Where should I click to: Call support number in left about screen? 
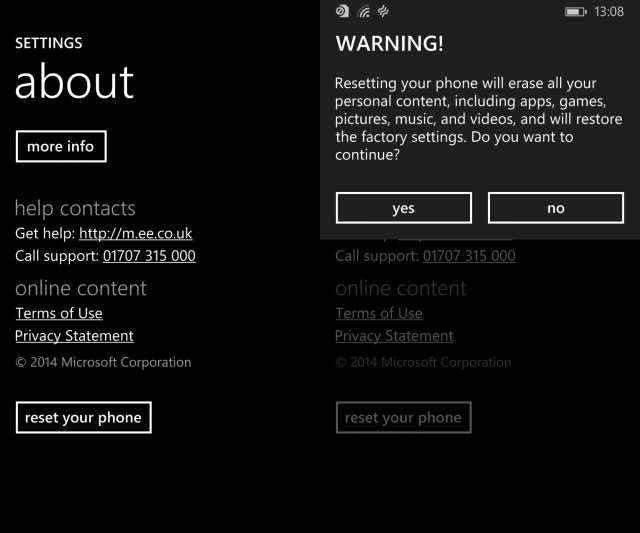149,256
